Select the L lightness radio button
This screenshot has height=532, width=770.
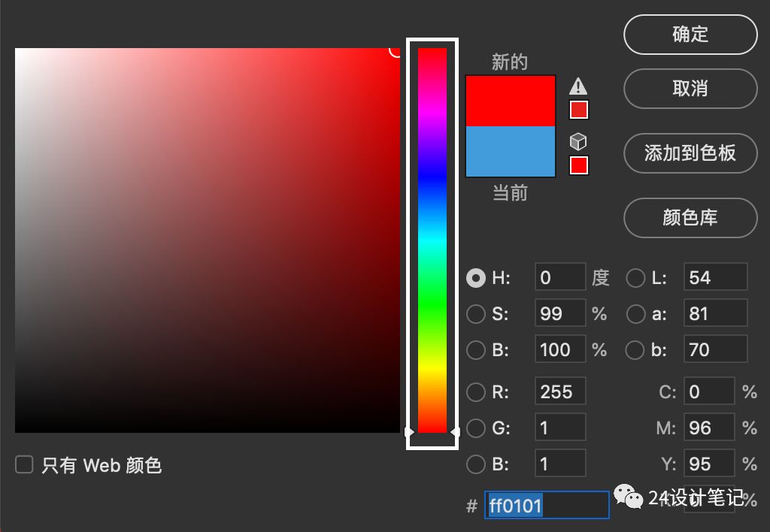pos(636,278)
